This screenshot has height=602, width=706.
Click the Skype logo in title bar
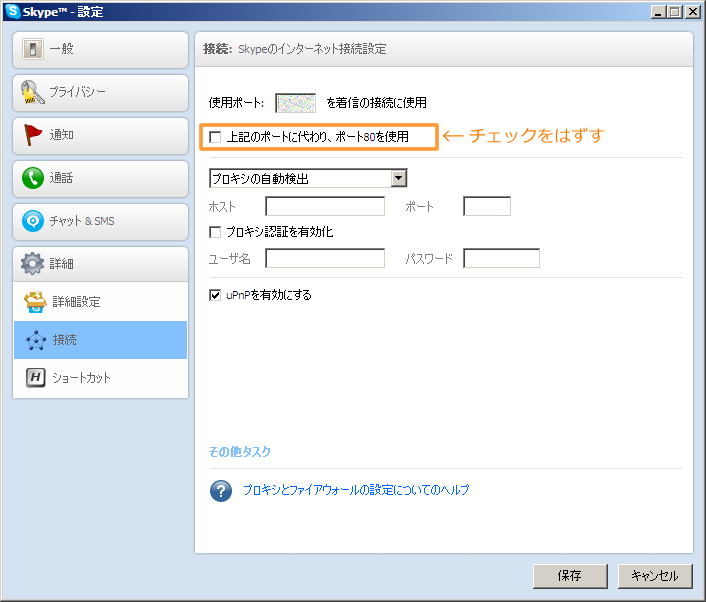tap(13, 11)
